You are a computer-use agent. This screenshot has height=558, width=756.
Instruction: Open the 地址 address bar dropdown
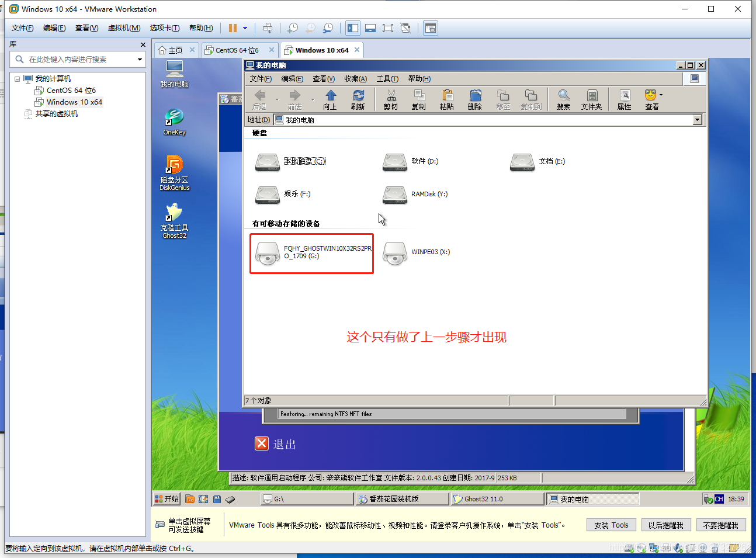click(697, 120)
